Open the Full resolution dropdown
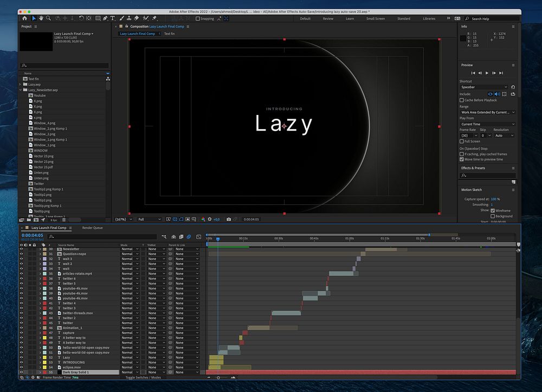Screen dimensions: 542x392 point(149,219)
